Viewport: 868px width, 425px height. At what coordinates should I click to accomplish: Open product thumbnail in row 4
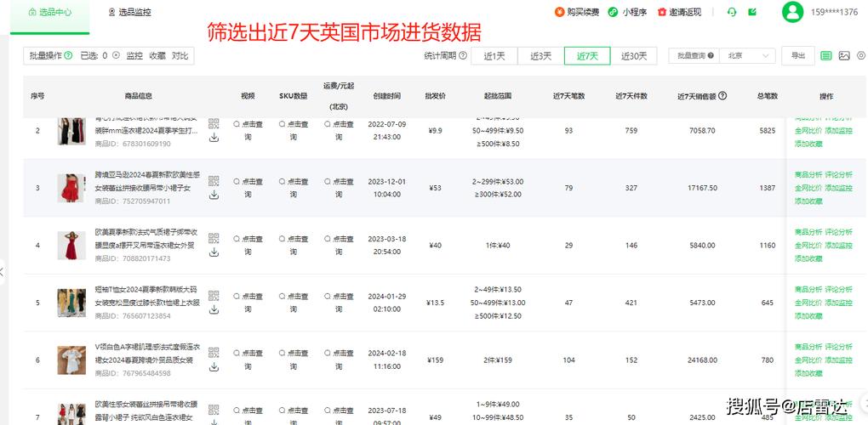pyautogui.click(x=71, y=246)
